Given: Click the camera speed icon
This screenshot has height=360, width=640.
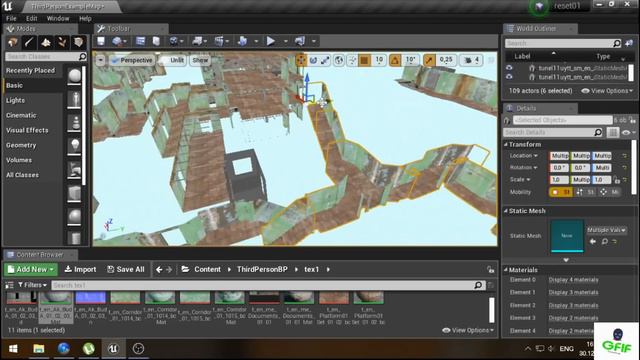Looking at the screenshot, I should pos(467,60).
